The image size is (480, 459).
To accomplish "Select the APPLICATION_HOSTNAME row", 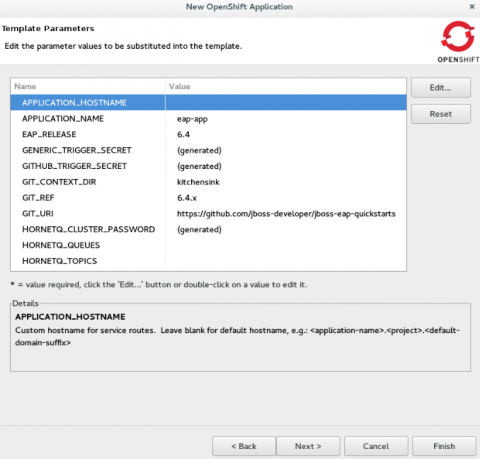I will coord(208,103).
